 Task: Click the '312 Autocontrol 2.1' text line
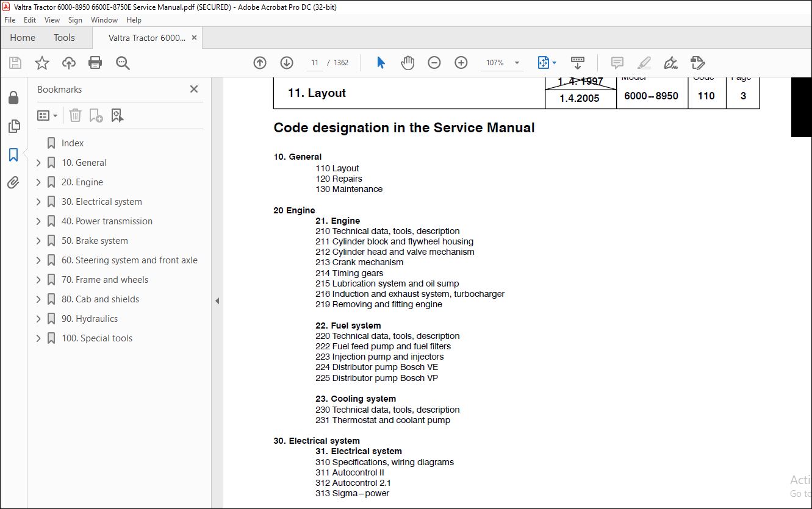[x=353, y=483]
